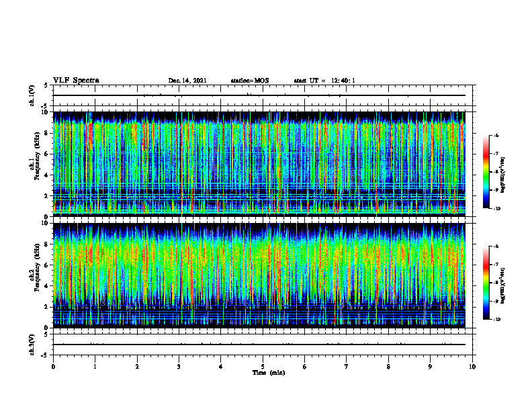Select the date text "Dec. 14, 2021"
This screenshot has height=411, width=532.
click(x=187, y=81)
